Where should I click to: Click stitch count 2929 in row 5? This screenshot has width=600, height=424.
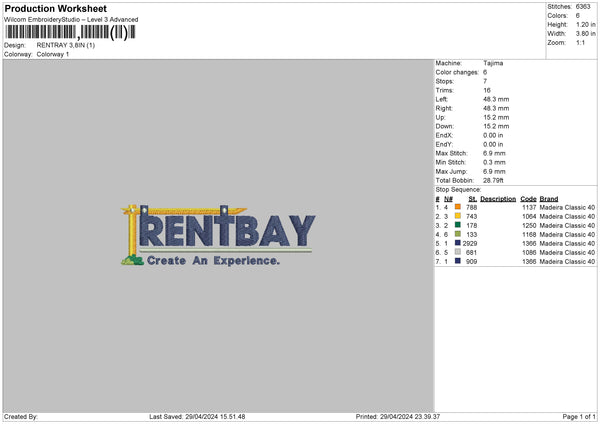pyautogui.click(x=470, y=243)
